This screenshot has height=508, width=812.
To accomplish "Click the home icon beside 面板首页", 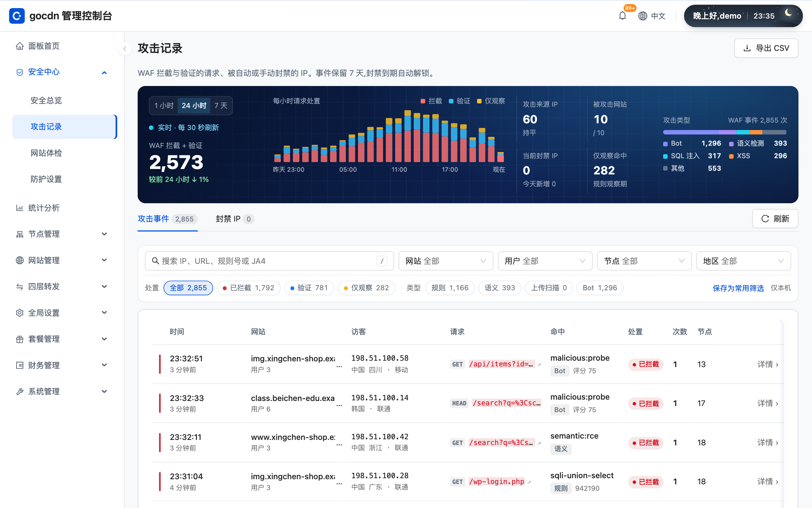I will coord(20,46).
